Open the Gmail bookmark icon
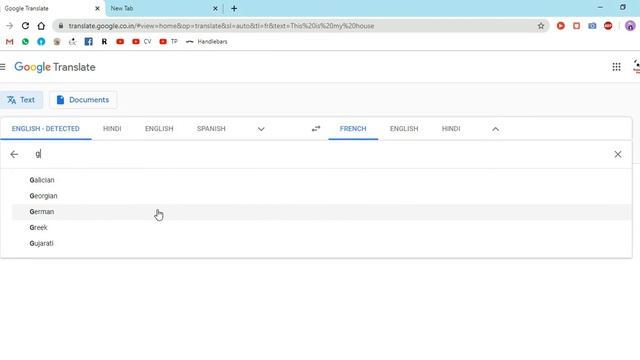The width and height of the screenshot is (640, 360). pos(9,42)
